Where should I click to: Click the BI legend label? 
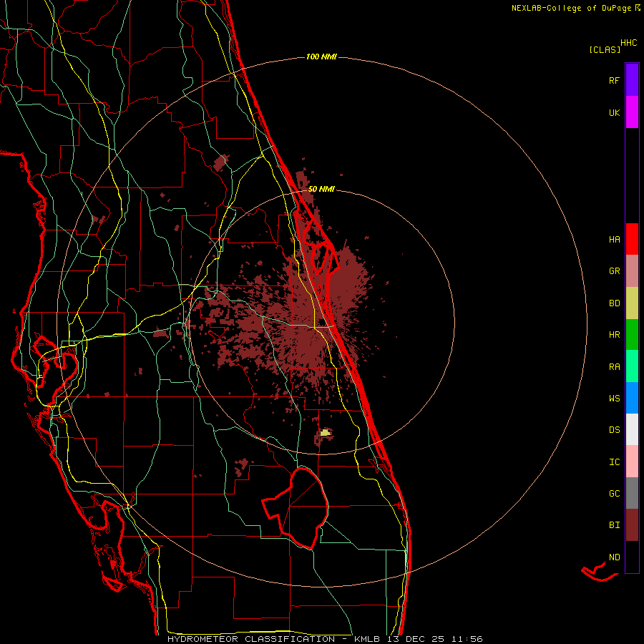pos(614,525)
